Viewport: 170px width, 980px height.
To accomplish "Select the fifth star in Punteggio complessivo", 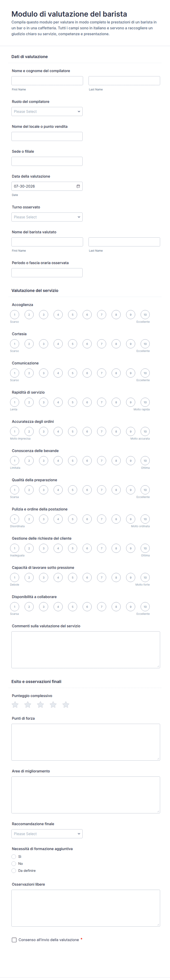I will (66, 705).
